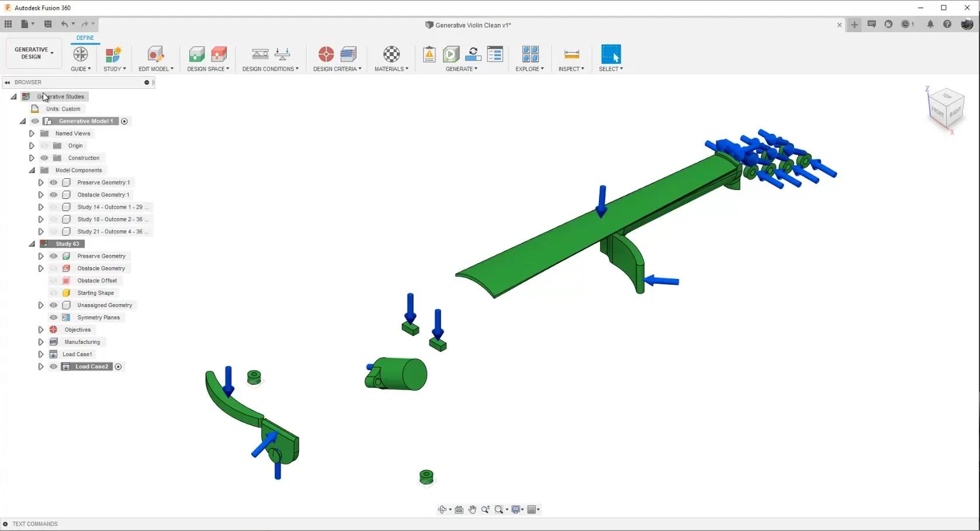Hide Preserve Geometry:1 component visibility
This screenshot has width=980, height=531.
(54, 182)
